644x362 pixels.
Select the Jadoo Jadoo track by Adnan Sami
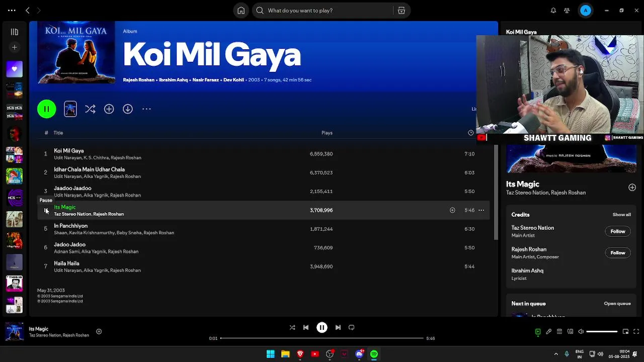click(x=263, y=247)
